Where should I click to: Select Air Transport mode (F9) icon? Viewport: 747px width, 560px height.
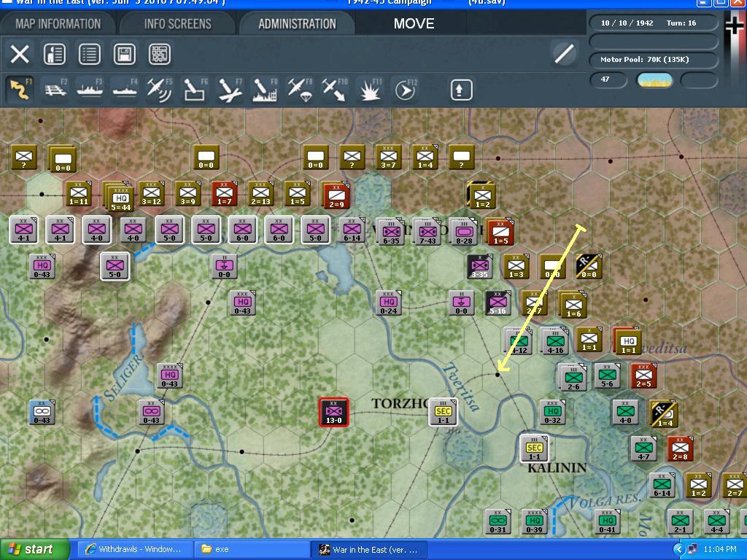[x=300, y=90]
